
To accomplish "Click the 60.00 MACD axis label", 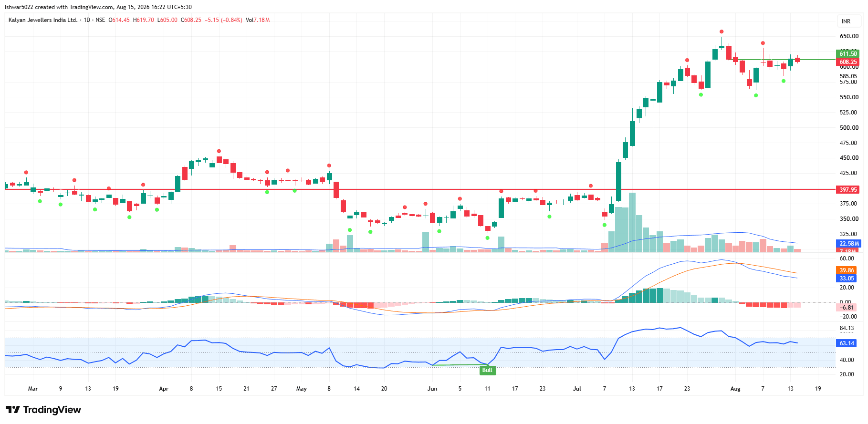I will 847,259.
